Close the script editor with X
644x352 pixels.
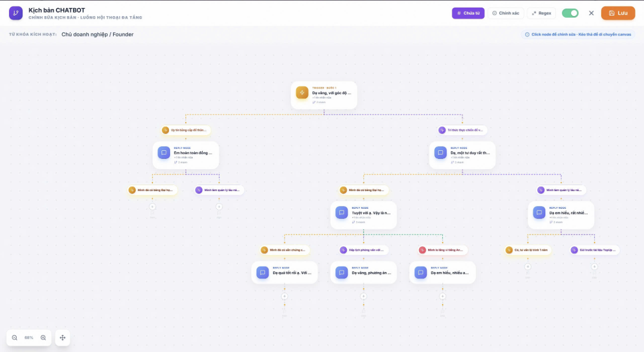[x=591, y=13]
